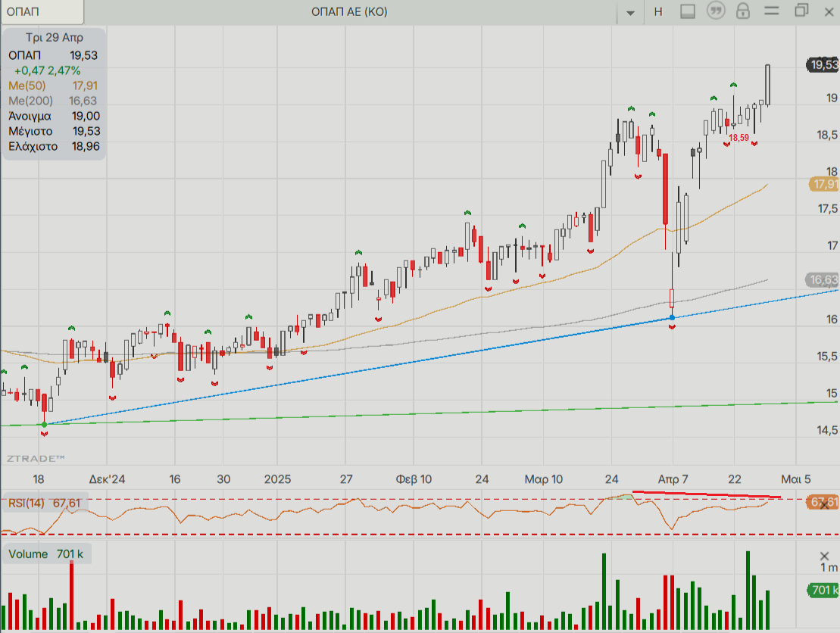
Task: Close the RSI indicator panel
Action: pos(825,514)
